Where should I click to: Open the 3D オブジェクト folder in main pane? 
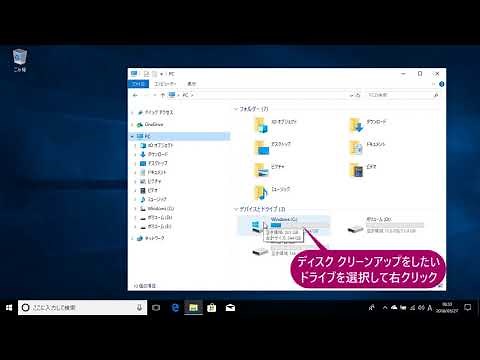275,125
